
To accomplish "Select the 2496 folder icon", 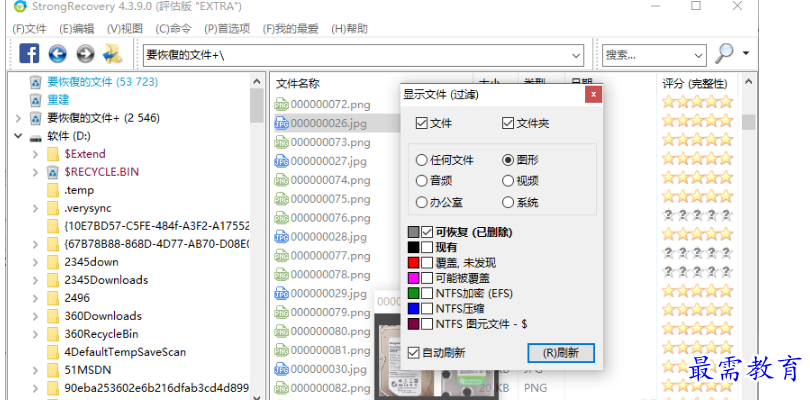I will click(53, 298).
